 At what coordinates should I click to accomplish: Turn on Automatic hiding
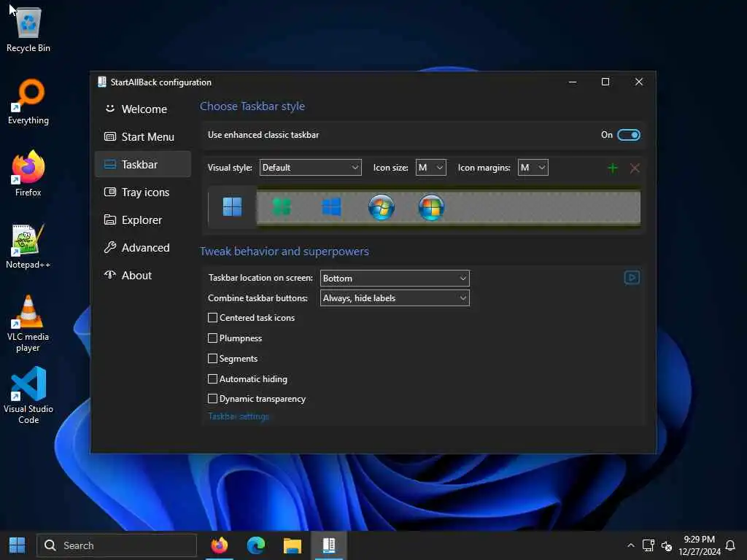212,379
